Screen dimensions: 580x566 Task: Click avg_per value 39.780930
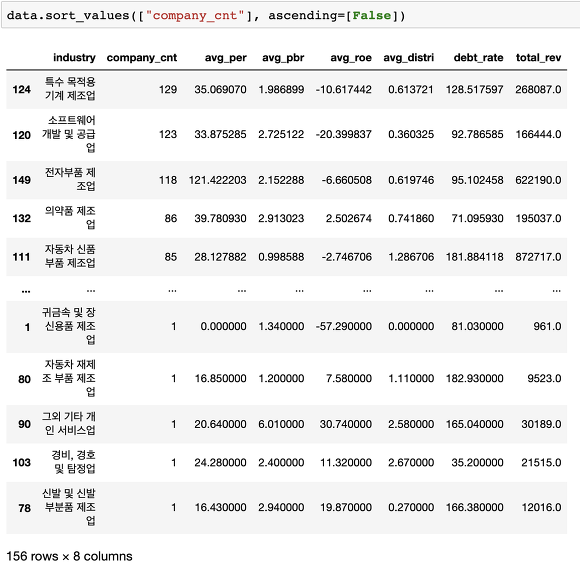[220, 218]
